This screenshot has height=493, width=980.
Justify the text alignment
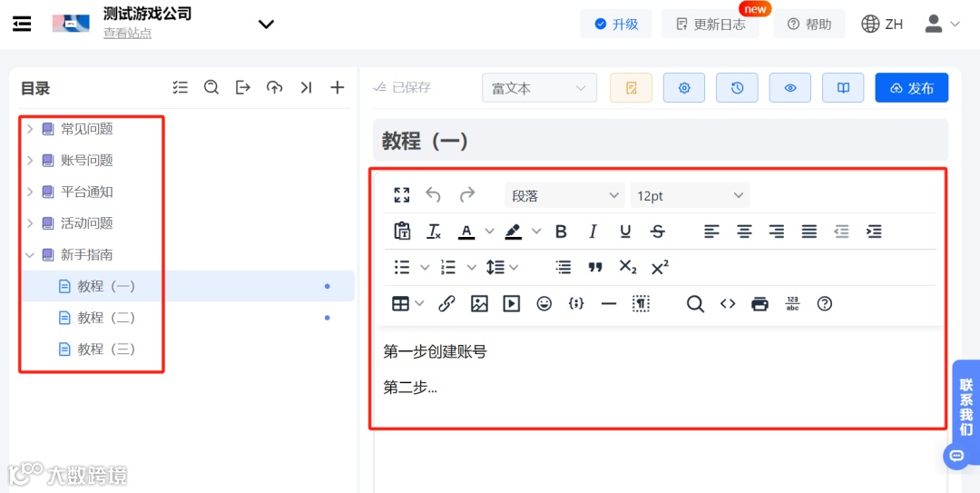(809, 232)
